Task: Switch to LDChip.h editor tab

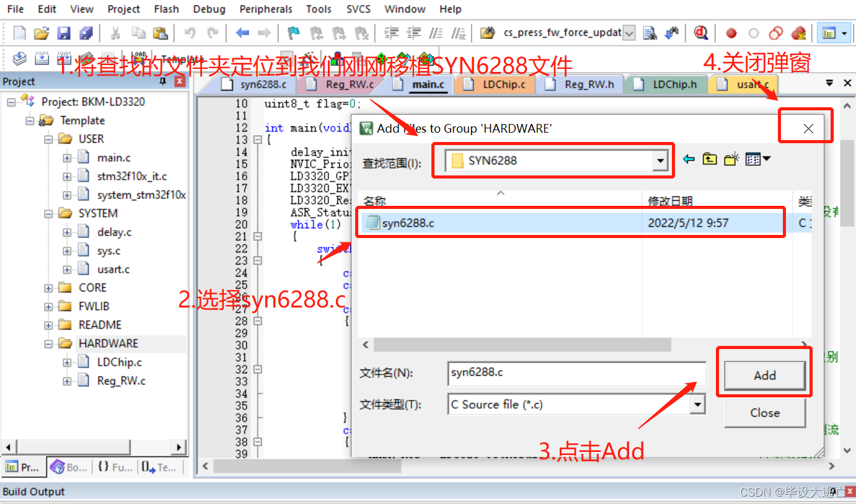Action: tap(666, 84)
